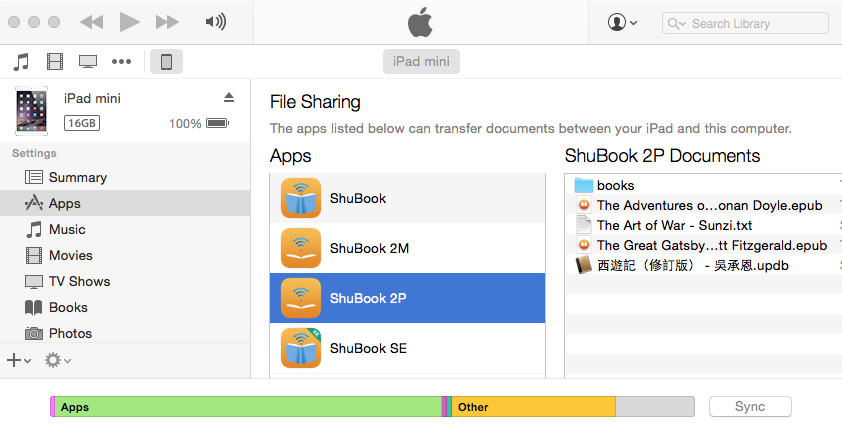Click the Summary list icon
The height and width of the screenshot is (434, 842).
pyautogui.click(x=34, y=177)
